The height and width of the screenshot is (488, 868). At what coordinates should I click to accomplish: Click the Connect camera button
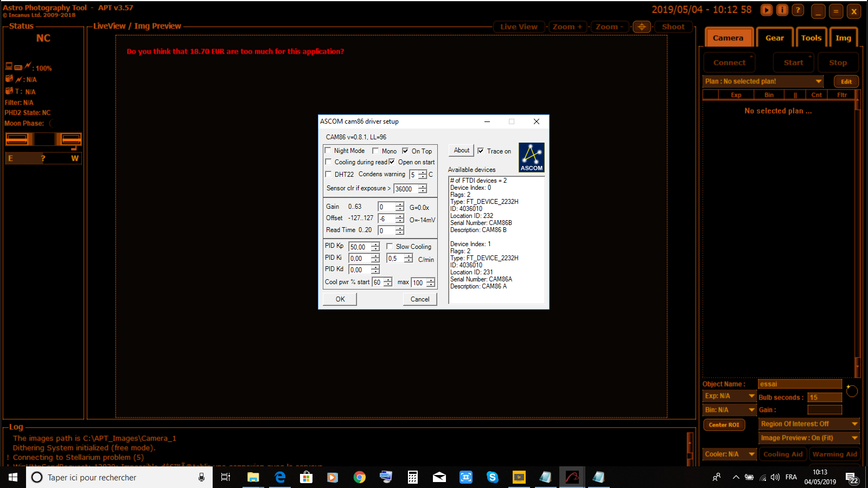point(729,62)
